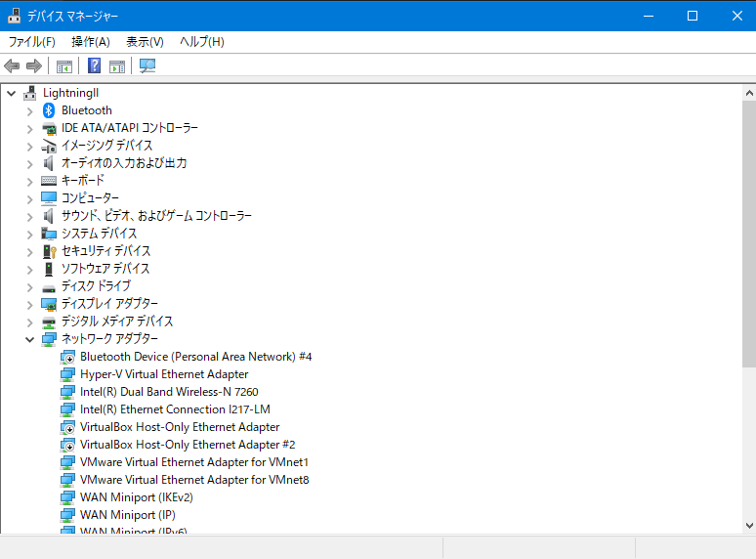Open the 表示(V) menu

145,42
